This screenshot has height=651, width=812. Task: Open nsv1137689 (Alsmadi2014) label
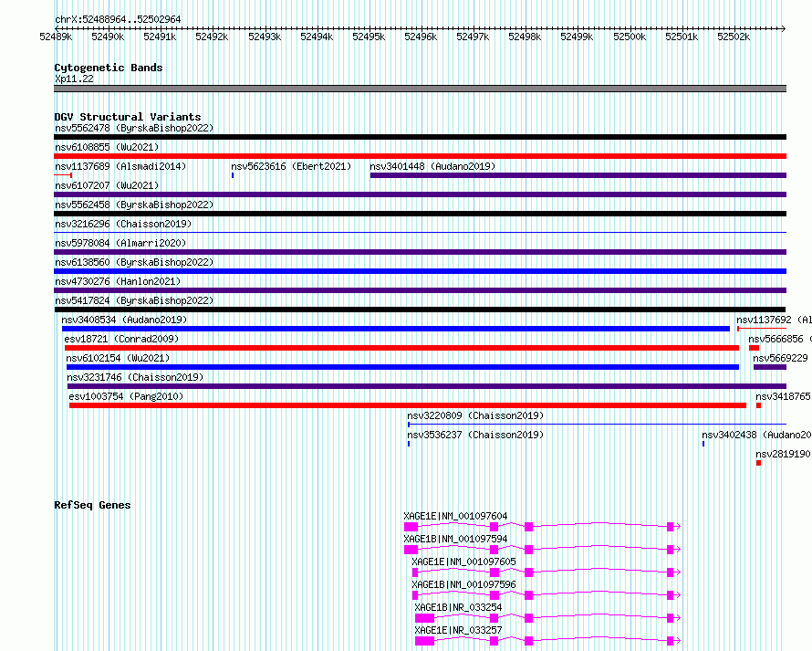120,166
